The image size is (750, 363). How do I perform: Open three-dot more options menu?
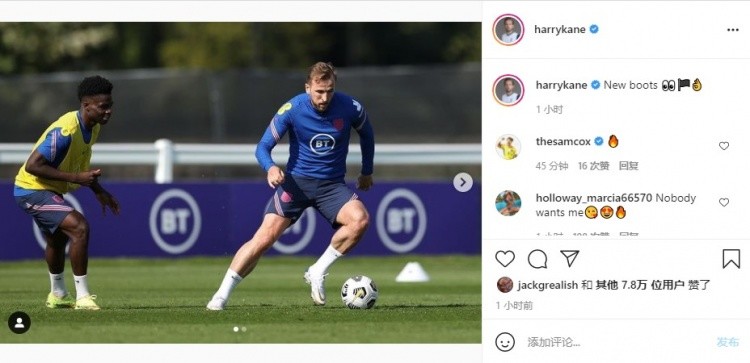(x=733, y=30)
